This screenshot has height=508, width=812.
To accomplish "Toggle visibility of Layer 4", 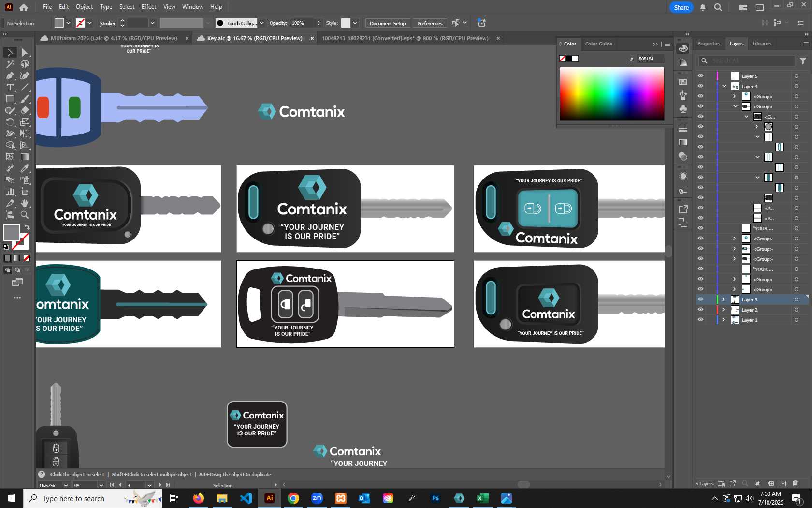I will [x=700, y=86].
